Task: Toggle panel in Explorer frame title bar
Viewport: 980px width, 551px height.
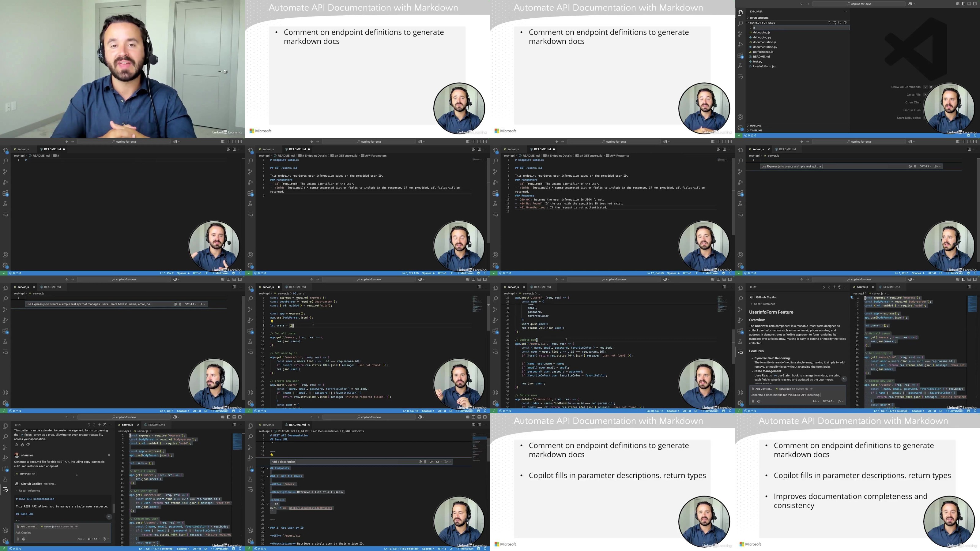Action: 969,4
